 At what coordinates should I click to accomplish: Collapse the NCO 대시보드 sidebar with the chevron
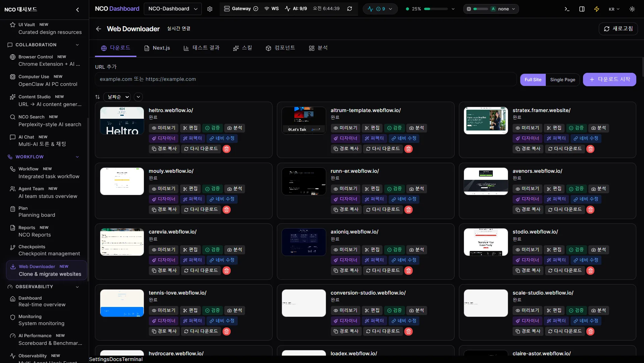tap(78, 10)
